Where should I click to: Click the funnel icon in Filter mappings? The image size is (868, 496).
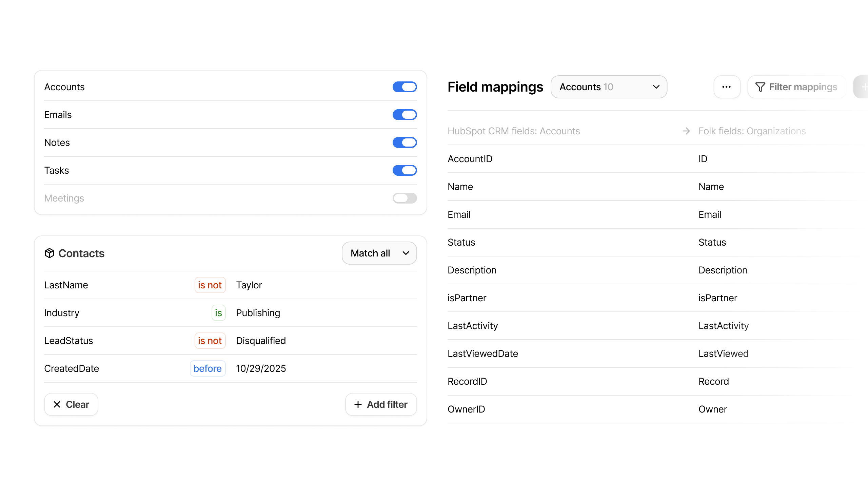coord(760,87)
